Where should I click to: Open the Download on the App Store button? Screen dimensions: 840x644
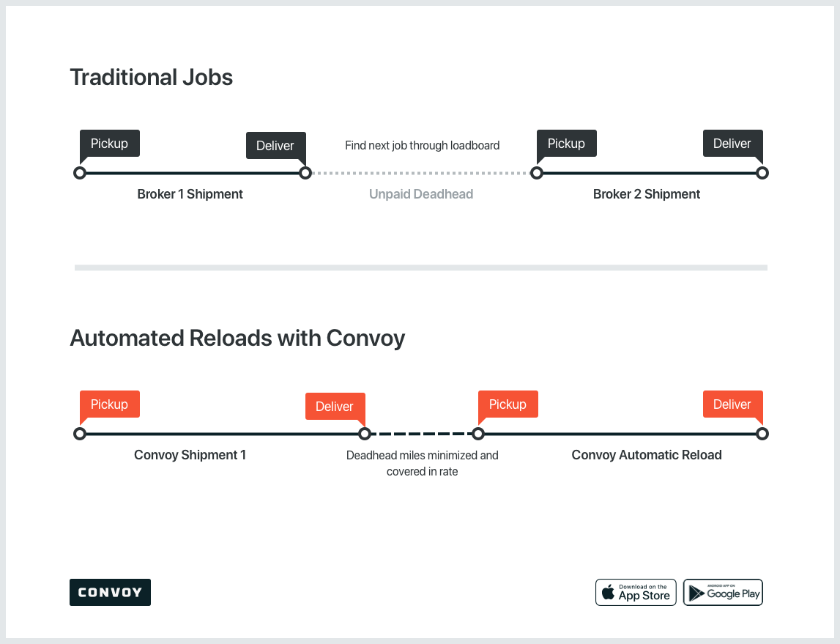point(636,593)
